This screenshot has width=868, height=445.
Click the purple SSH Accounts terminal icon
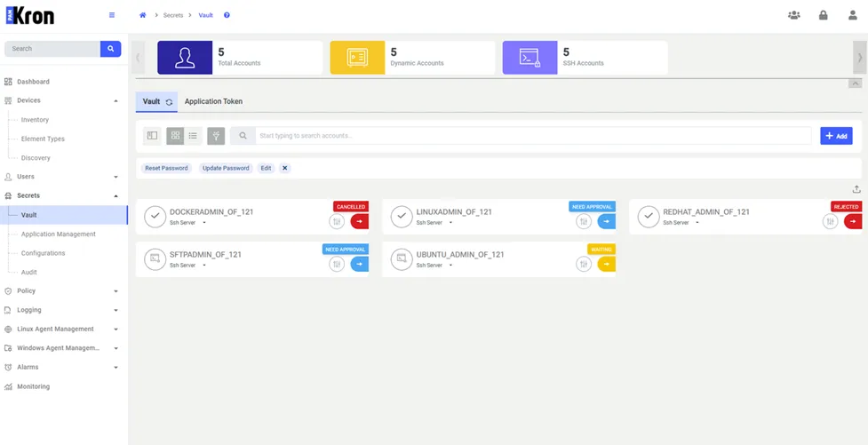click(x=530, y=58)
